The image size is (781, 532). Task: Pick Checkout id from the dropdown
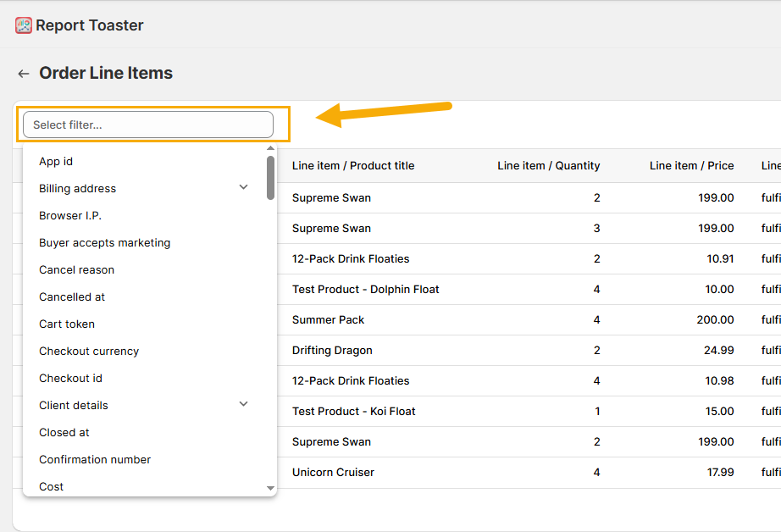[x=70, y=378]
